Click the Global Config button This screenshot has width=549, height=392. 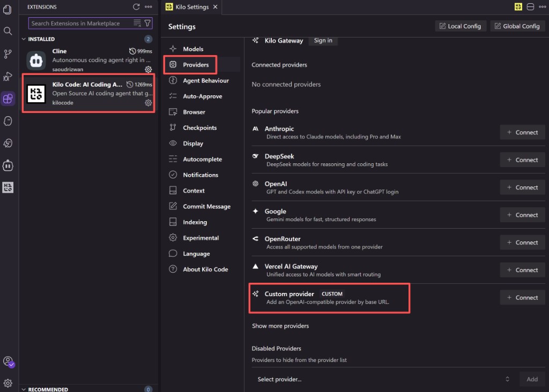point(517,26)
